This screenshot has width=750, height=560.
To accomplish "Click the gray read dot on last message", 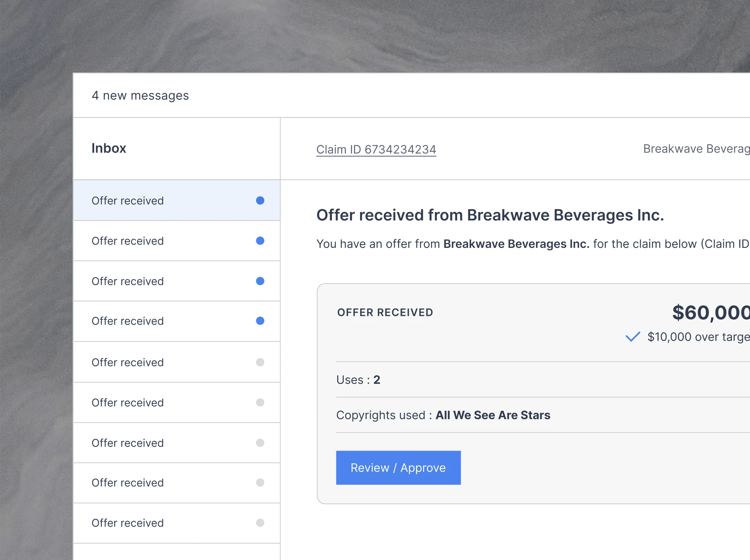I will tap(260, 523).
